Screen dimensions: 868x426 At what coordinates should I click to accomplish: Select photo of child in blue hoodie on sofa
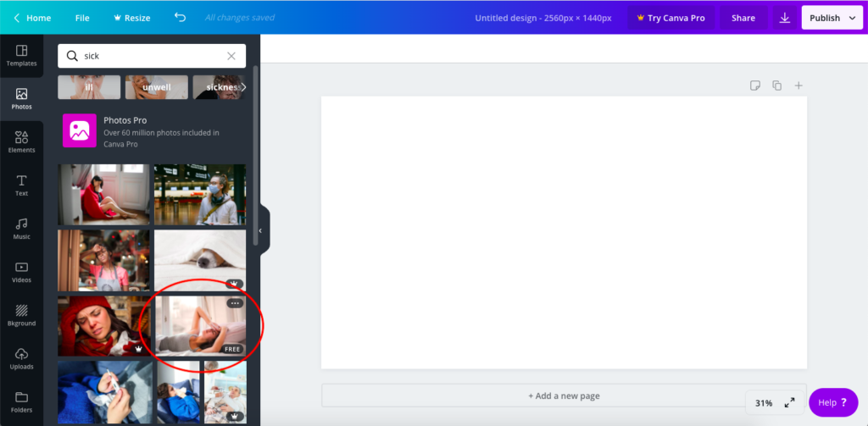[178, 392]
